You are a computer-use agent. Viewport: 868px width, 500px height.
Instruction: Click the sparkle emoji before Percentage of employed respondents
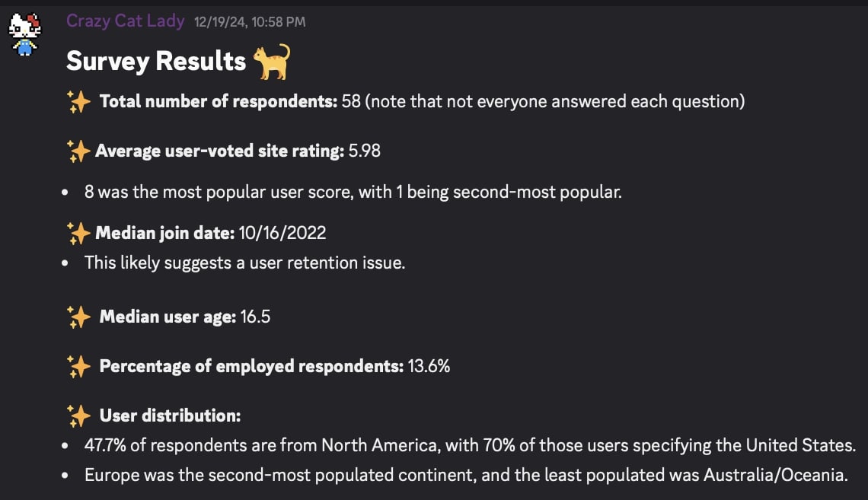tap(78, 367)
